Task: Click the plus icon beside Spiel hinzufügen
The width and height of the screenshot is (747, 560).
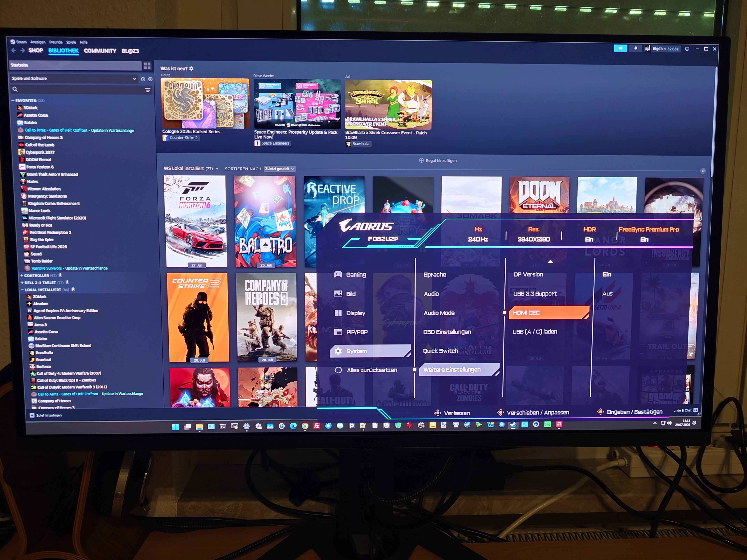Action: pos(32,416)
